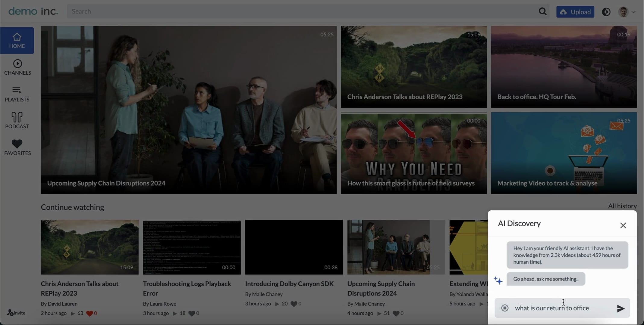Open Chris Anderson thumbnail in Continue watching
Image resolution: width=644 pixels, height=325 pixels.
pos(90,247)
